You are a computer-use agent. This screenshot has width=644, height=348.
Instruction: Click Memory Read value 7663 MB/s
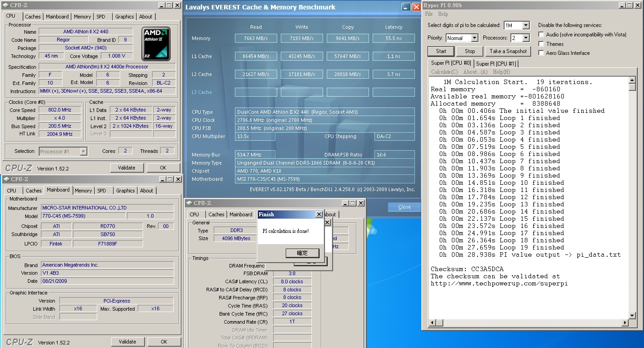pyautogui.click(x=256, y=38)
